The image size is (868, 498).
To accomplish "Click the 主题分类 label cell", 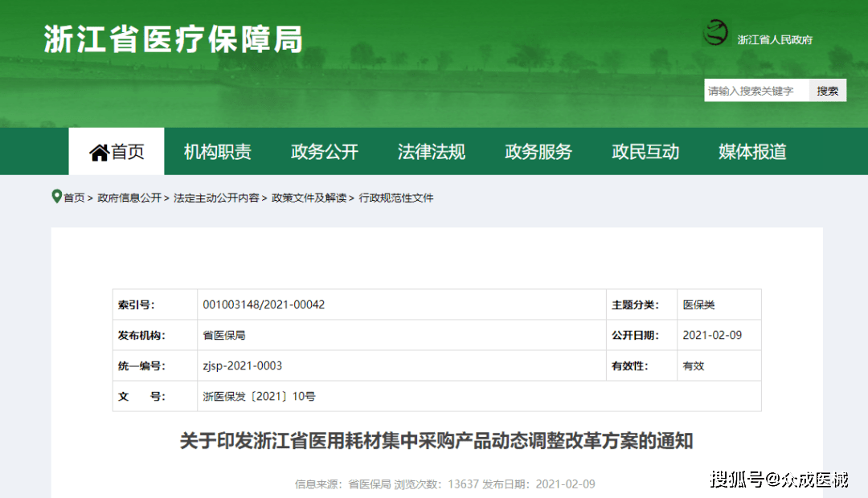I will point(641,304).
